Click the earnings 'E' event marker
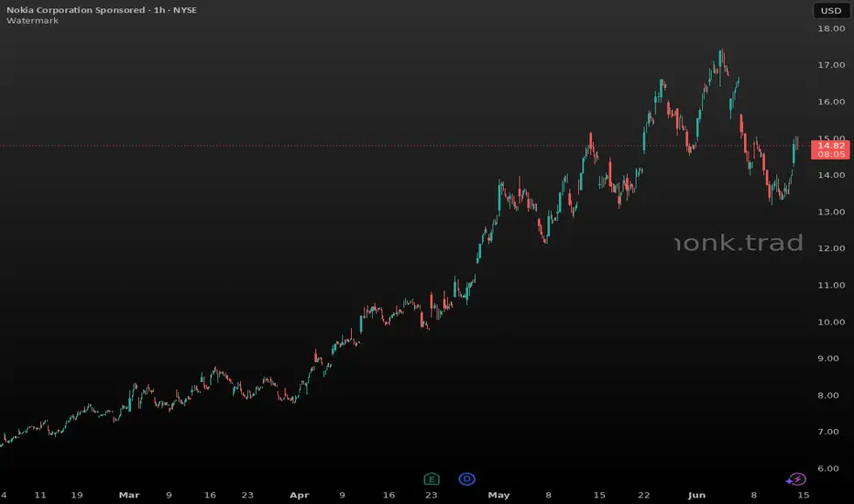Image resolution: width=854 pixels, height=504 pixels. coord(432,479)
